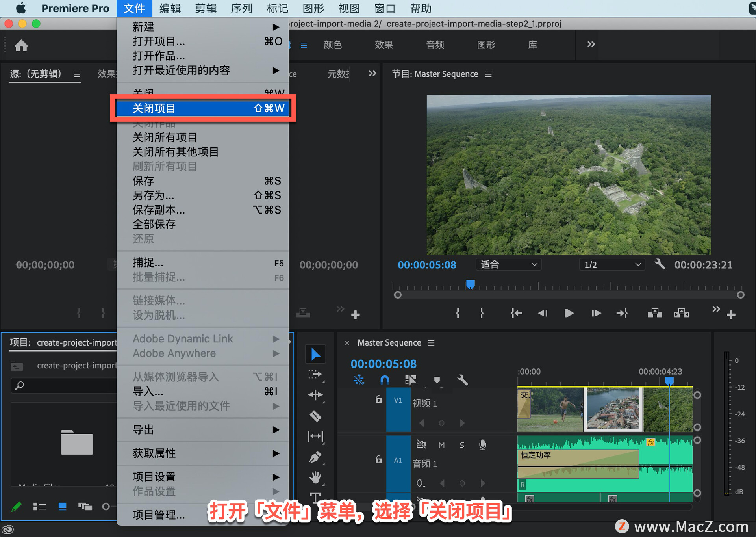Open Program Monitor button editor plus
756x537 pixels.
click(x=731, y=315)
